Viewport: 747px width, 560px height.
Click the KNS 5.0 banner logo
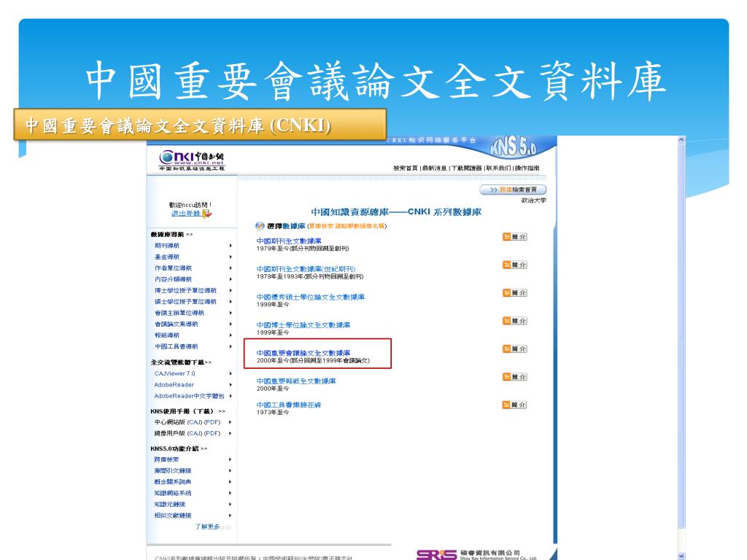[x=514, y=147]
